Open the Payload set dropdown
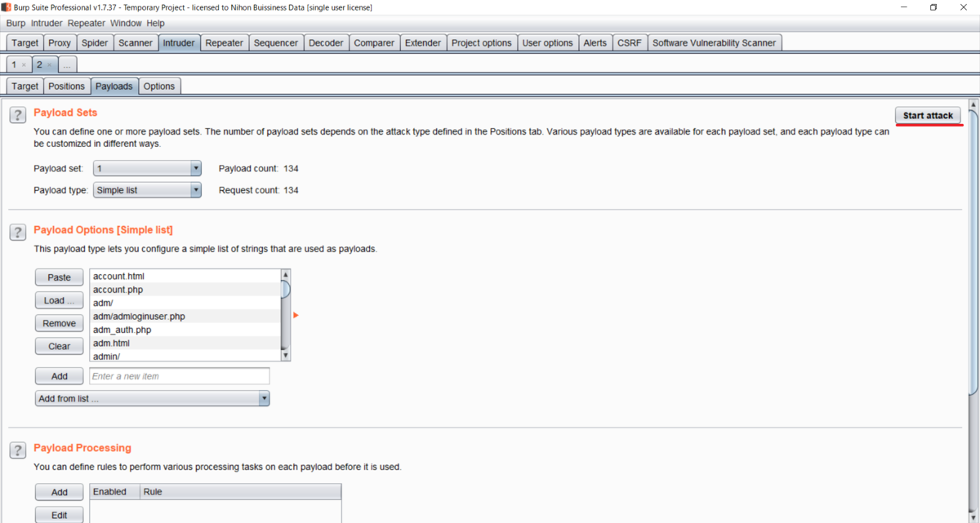The width and height of the screenshot is (980, 523). pos(147,168)
